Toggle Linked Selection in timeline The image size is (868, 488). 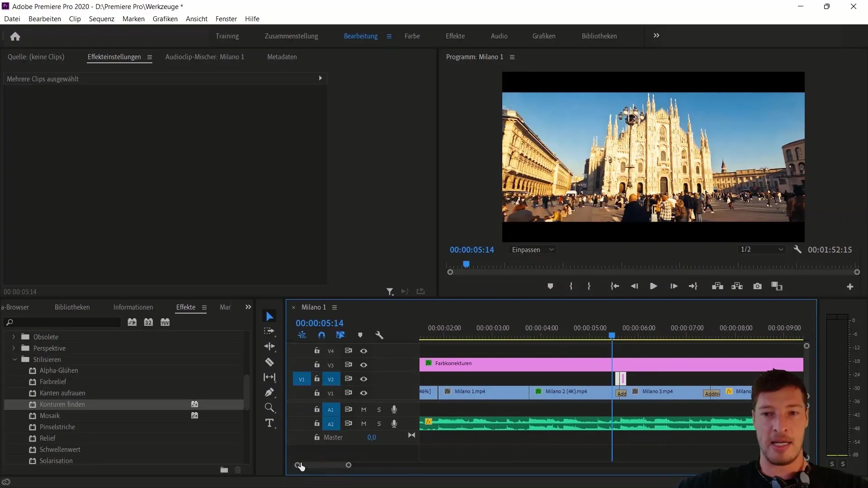(x=340, y=335)
